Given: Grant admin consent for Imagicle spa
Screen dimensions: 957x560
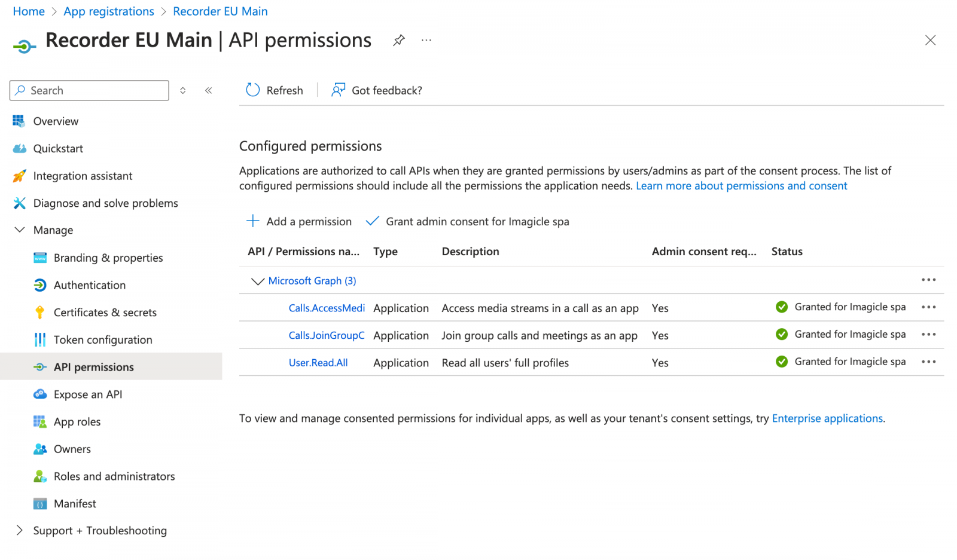Looking at the screenshot, I should click(468, 221).
